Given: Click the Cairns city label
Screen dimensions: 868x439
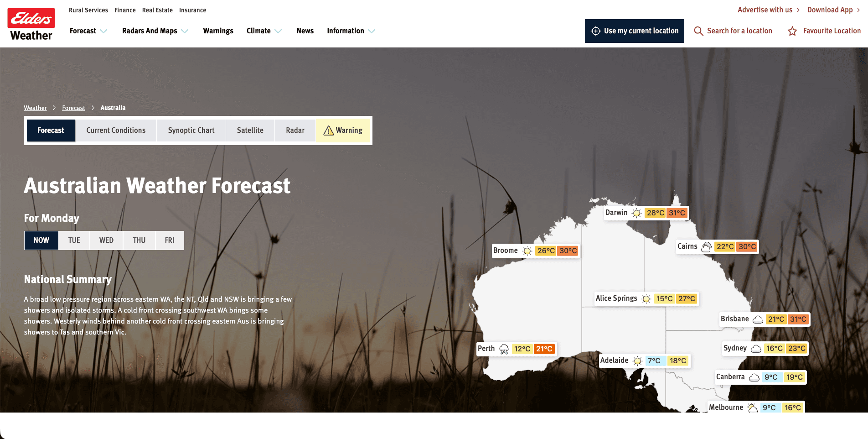Looking at the screenshot, I should 687,246.
